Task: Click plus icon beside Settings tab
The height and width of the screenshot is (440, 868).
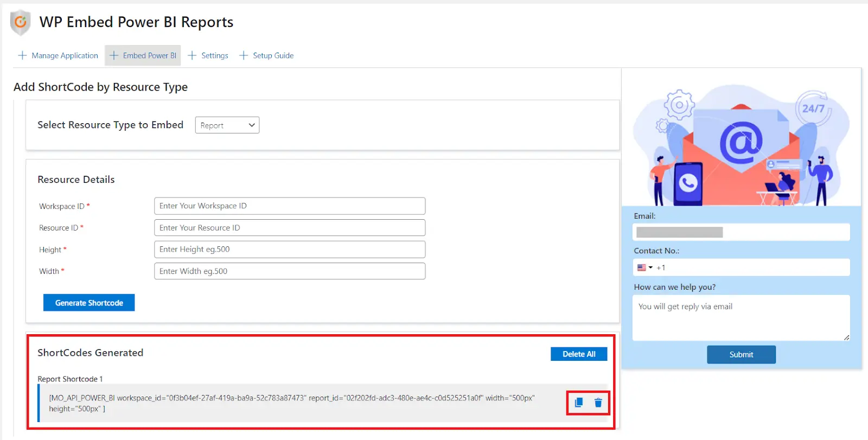Action: pyautogui.click(x=192, y=55)
